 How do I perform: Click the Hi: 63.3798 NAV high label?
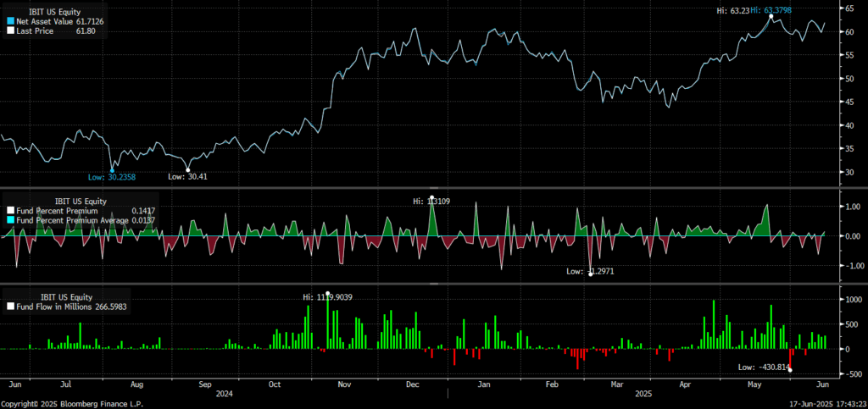(772, 9)
